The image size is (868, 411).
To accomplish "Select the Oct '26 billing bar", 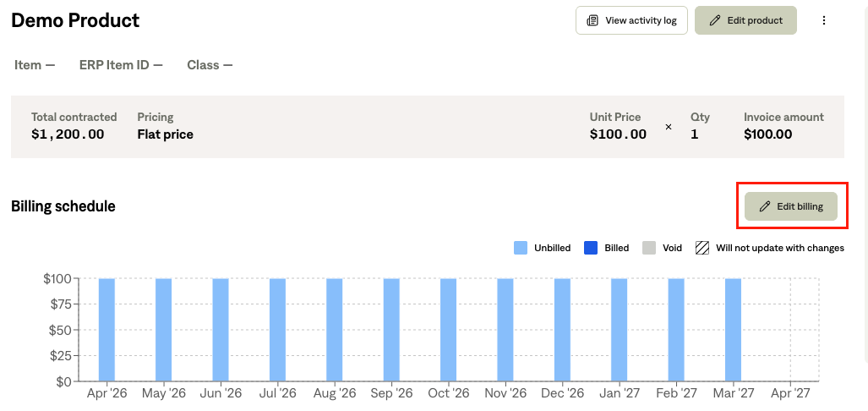I will click(x=449, y=330).
